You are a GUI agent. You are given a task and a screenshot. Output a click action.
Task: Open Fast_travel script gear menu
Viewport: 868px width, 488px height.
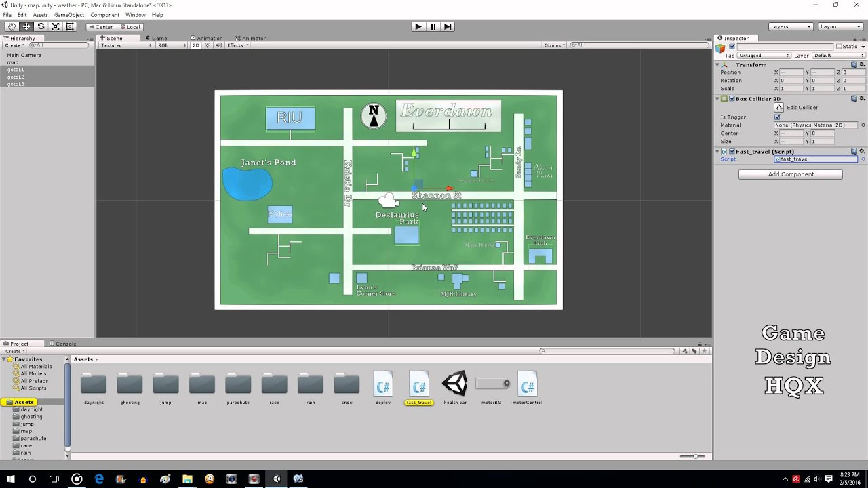coord(863,152)
